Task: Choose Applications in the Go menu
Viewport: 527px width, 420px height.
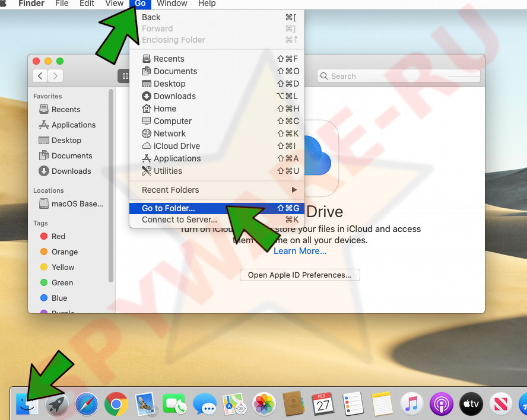Action: (x=217, y=158)
